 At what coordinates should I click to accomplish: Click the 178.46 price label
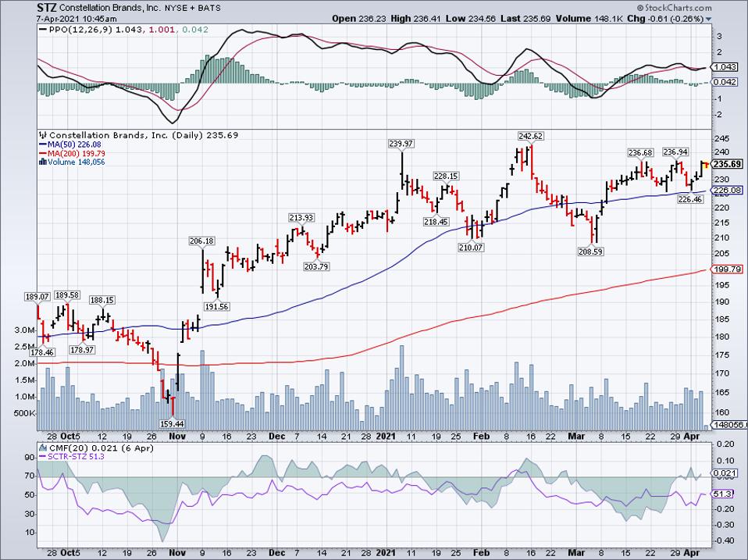click(41, 352)
